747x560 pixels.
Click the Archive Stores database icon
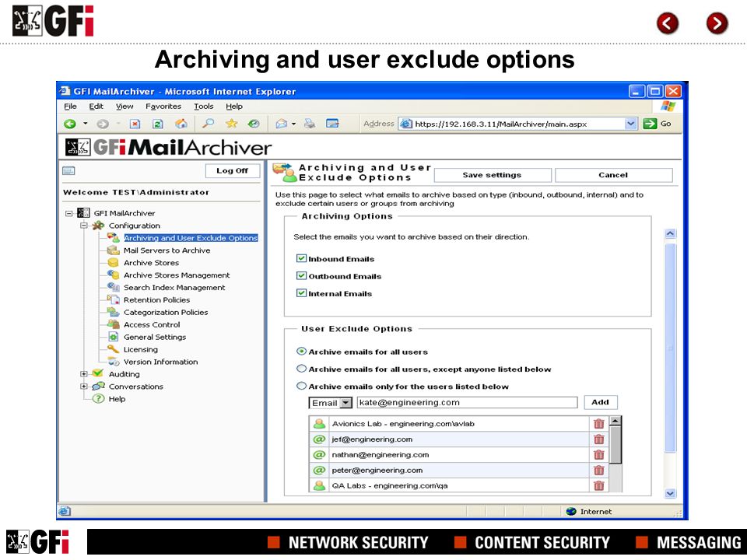(x=113, y=262)
